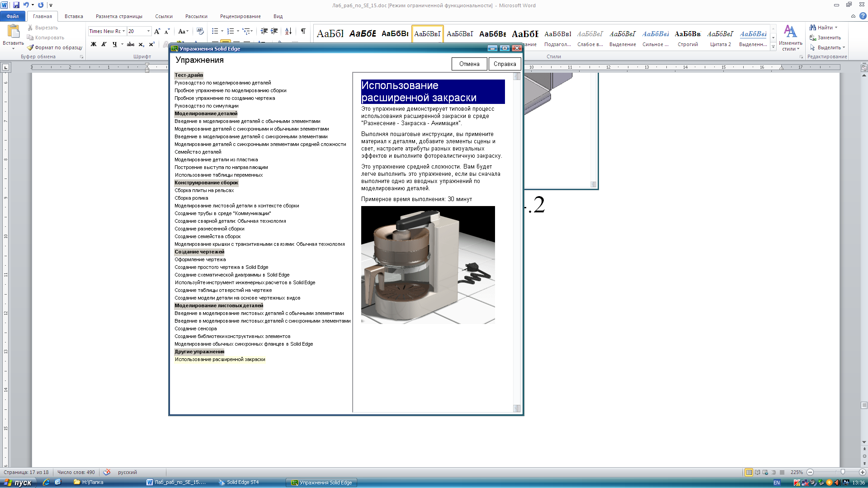
Task: Toggle strikethrough (abc) formatting
Action: (x=131, y=44)
